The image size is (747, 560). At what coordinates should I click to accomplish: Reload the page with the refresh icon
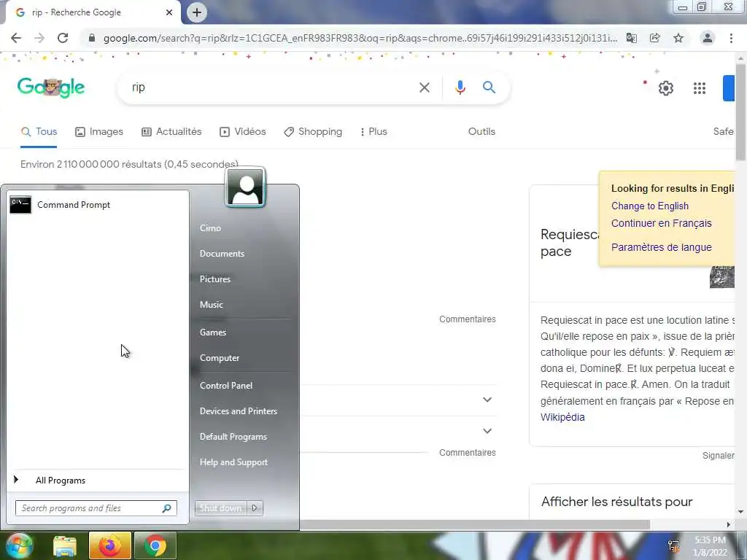click(63, 38)
